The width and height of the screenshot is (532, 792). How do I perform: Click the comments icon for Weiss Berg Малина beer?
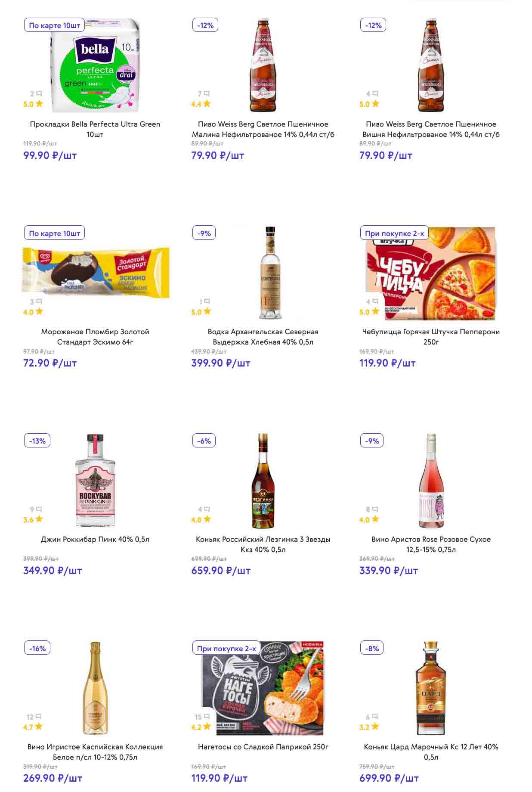click(x=207, y=93)
